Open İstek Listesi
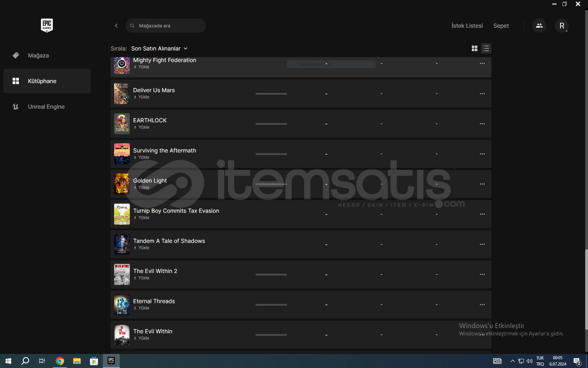The image size is (588, 368). point(467,26)
